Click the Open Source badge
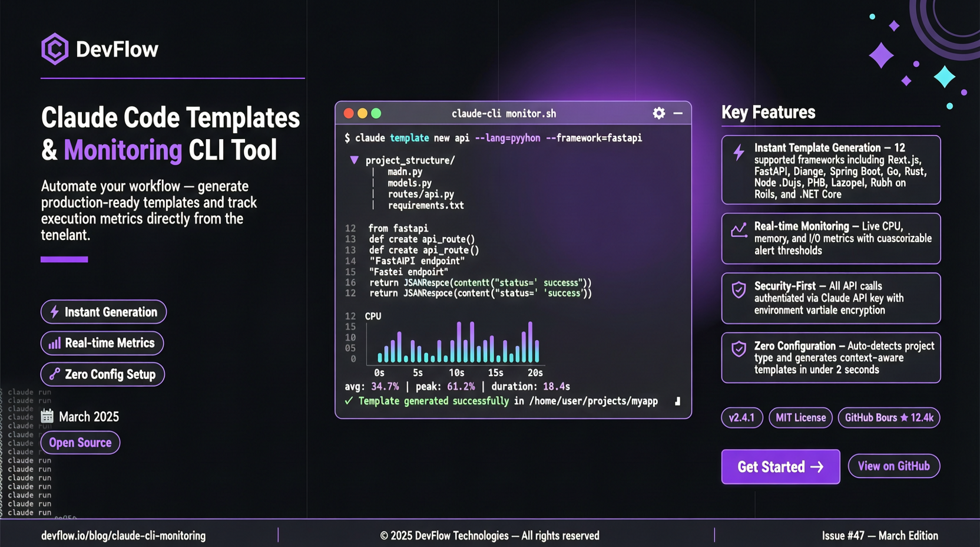 (x=80, y=442)
